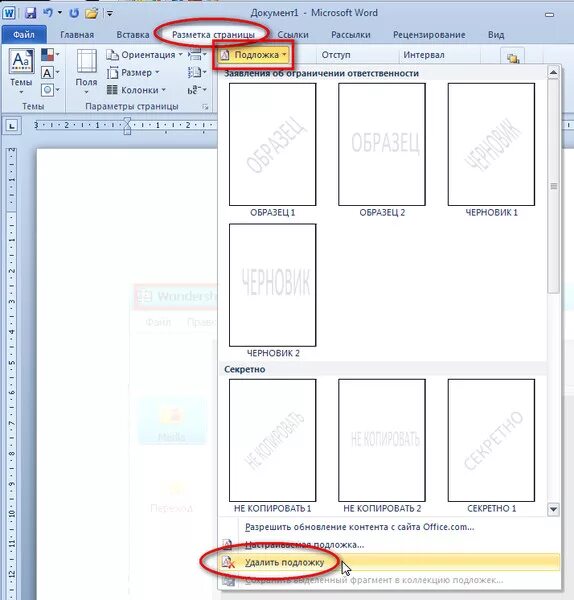Switch to the Главная tab

point(77,35)
